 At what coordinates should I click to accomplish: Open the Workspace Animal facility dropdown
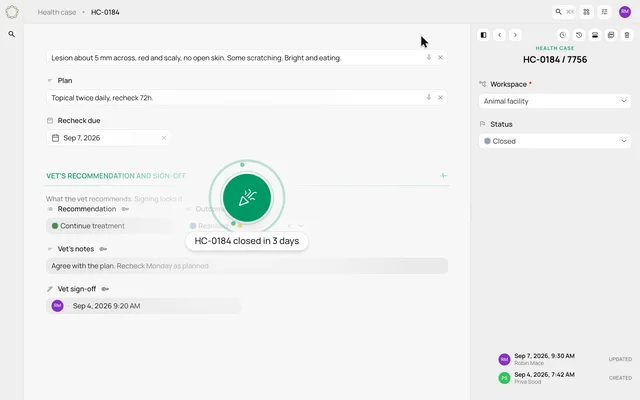(x=555, y=101)
